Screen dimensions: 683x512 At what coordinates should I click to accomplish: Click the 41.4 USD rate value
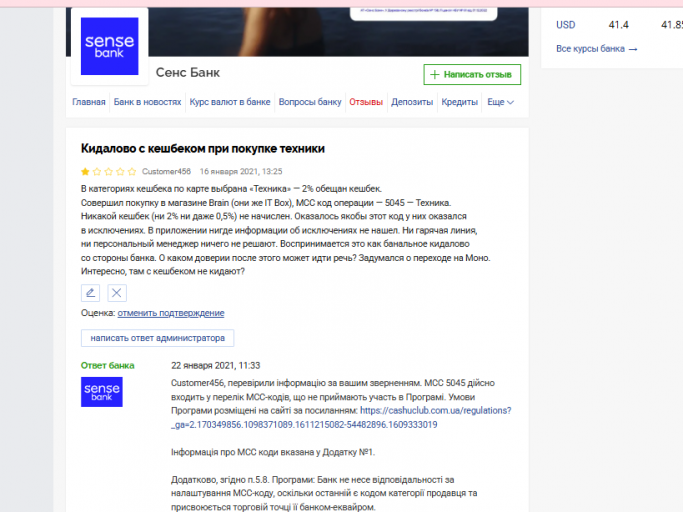pyautogui.click(x=619, y=25)
